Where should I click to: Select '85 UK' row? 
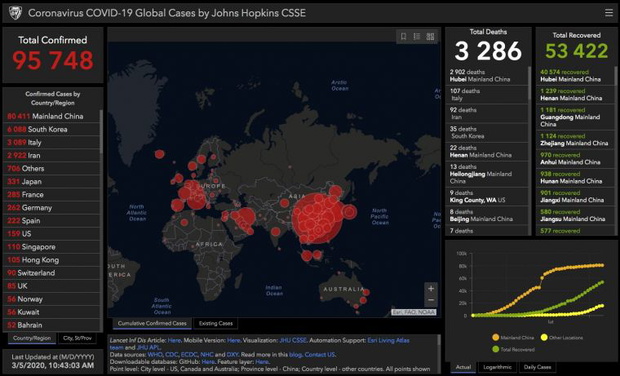51,286
